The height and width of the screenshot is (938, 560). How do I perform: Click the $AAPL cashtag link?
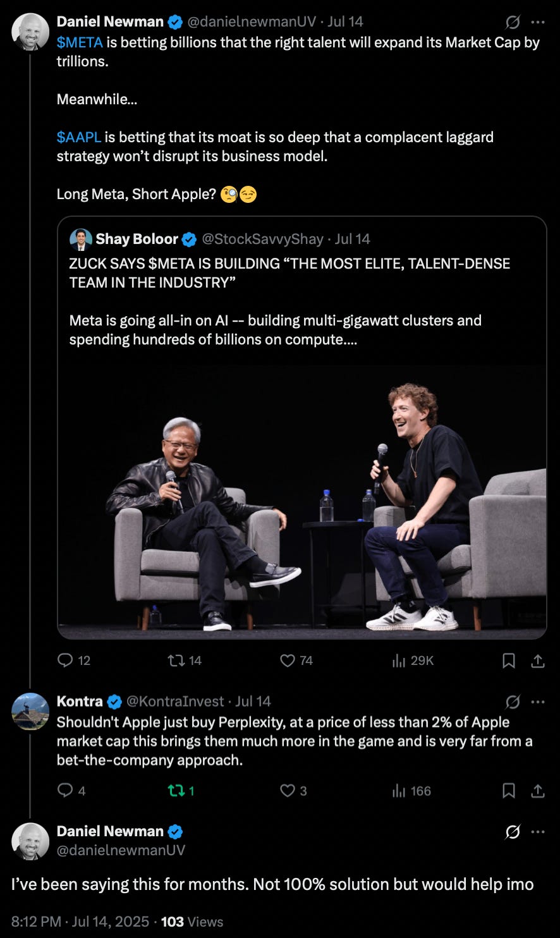pos(79,137)
